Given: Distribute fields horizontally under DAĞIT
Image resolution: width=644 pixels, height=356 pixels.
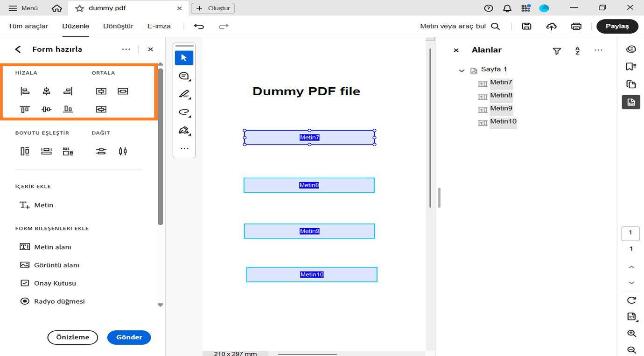Looking at the screenshot, I should tap(123, 151).
